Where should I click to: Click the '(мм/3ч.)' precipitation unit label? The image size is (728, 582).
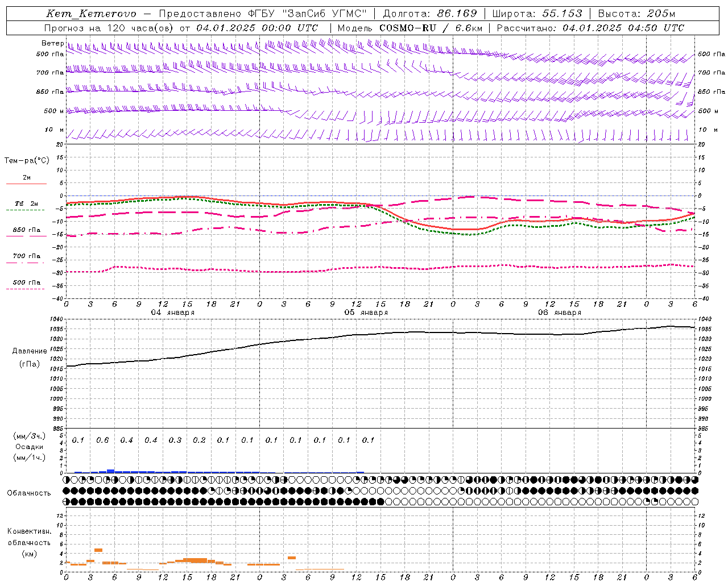[30, 436]
